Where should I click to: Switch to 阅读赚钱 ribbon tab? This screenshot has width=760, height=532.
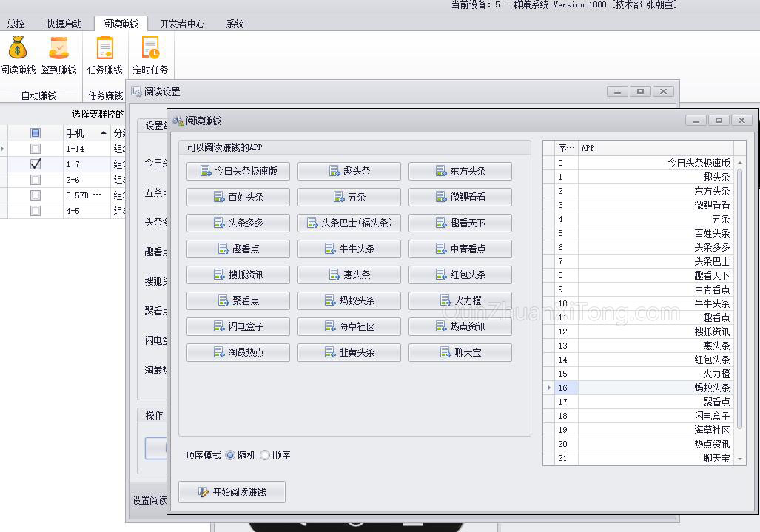point(121,24)
